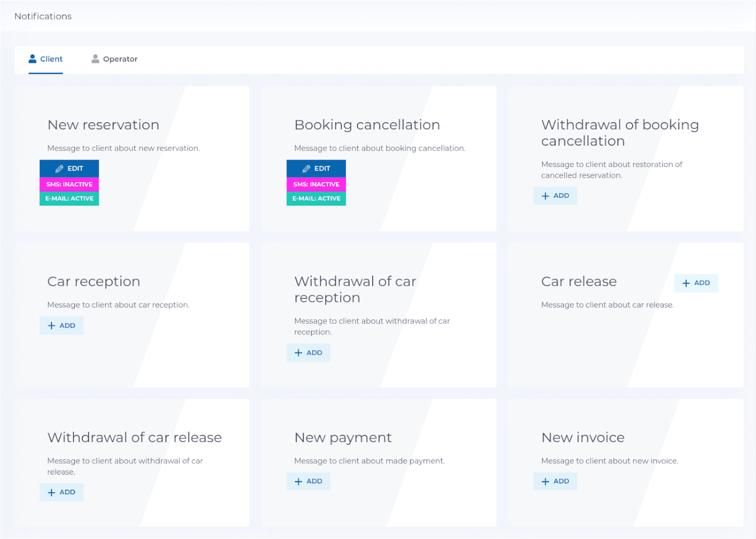The image size is (756, 539).
Task: Click the Operator tab person icon
Action: coord(95,59)
